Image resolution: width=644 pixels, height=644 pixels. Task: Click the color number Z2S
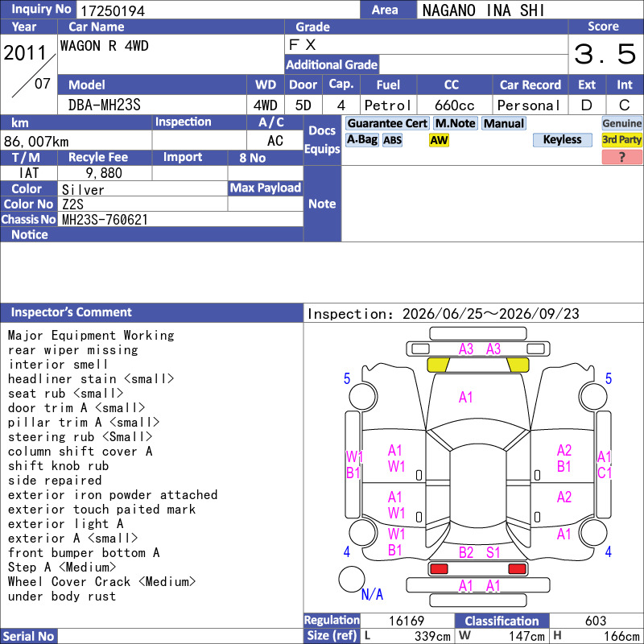coord(72,204)
